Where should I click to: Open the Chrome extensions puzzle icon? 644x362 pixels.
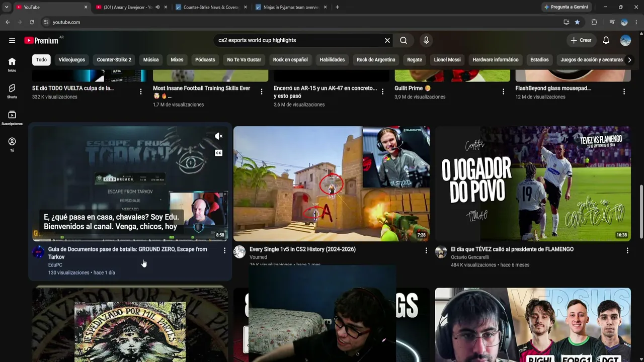pos(594,22)
